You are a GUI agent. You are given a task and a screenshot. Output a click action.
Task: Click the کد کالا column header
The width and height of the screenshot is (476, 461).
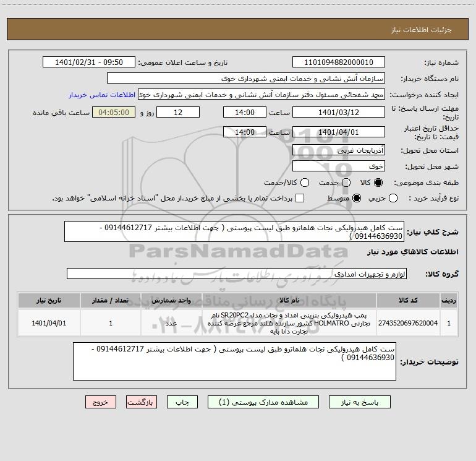click(x=408, y=300)
